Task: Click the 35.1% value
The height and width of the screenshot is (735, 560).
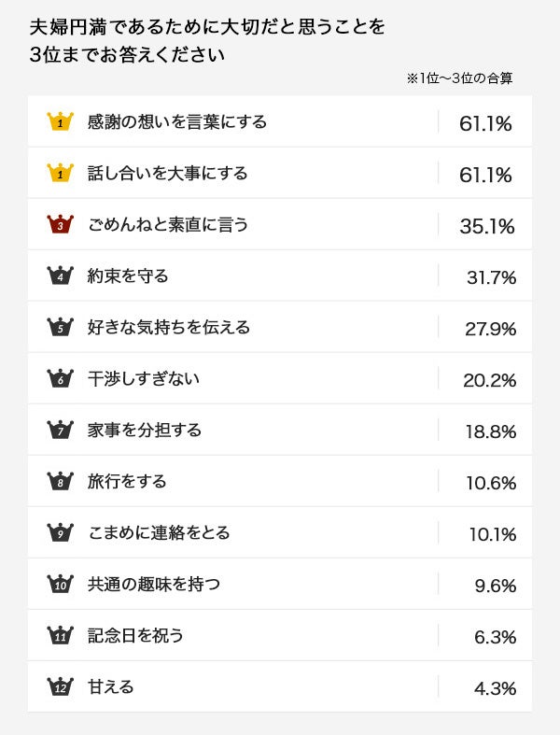Action: [485, 225]
